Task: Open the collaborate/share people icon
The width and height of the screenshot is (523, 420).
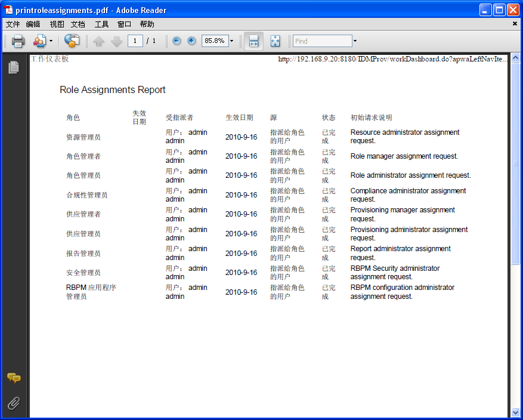Action: [x=40, y=41]
